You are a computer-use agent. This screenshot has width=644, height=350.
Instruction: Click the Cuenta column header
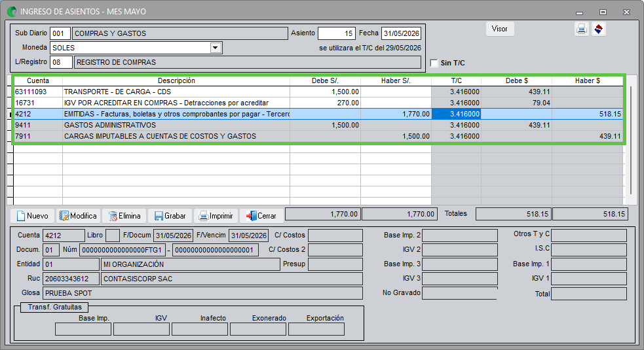click(38, 81)
